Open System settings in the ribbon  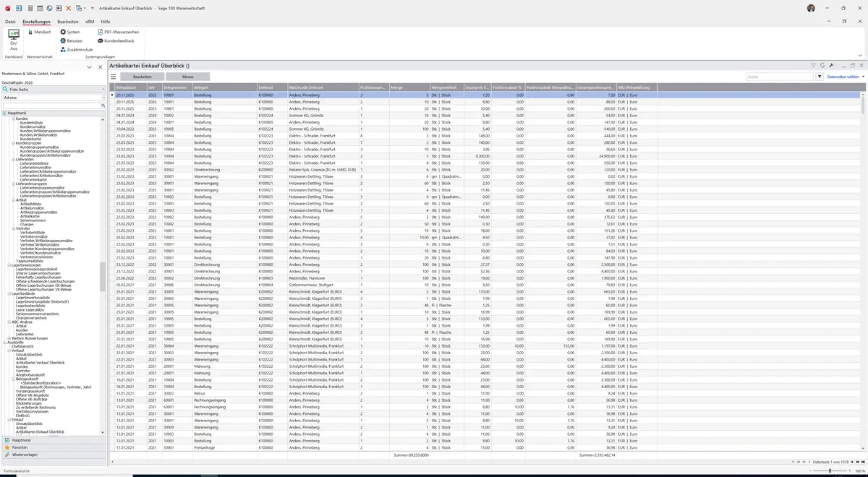(69, 33)
